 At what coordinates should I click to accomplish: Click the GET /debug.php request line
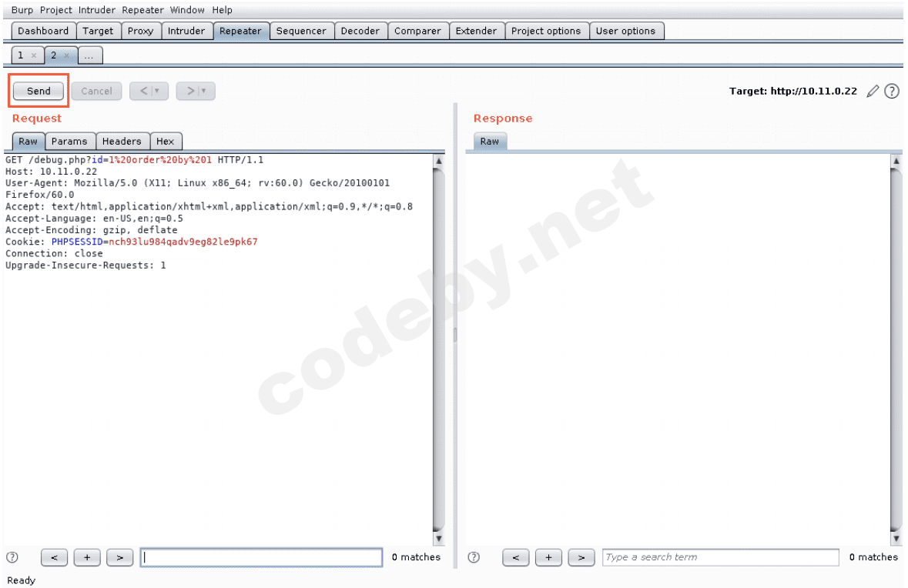[x=134, y=160]
